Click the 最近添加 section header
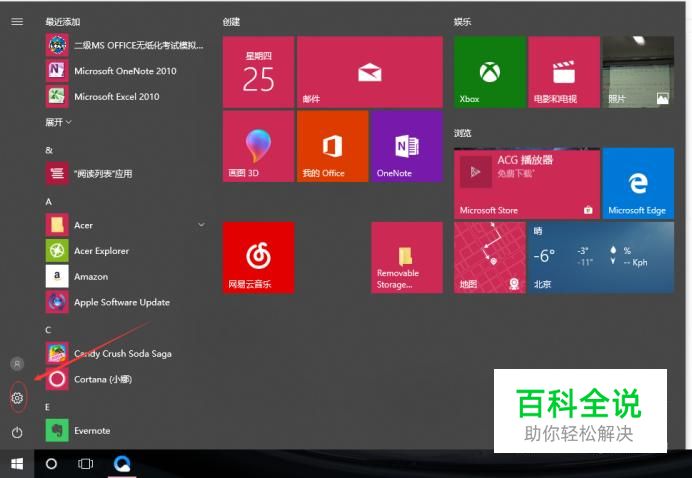692x478 pixels. [63, 22]
